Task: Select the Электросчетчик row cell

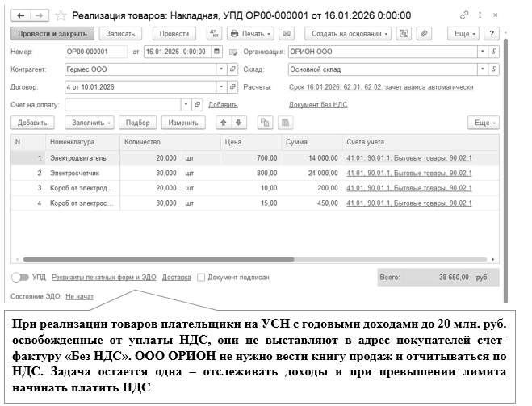Action: (x=82, y=173)
